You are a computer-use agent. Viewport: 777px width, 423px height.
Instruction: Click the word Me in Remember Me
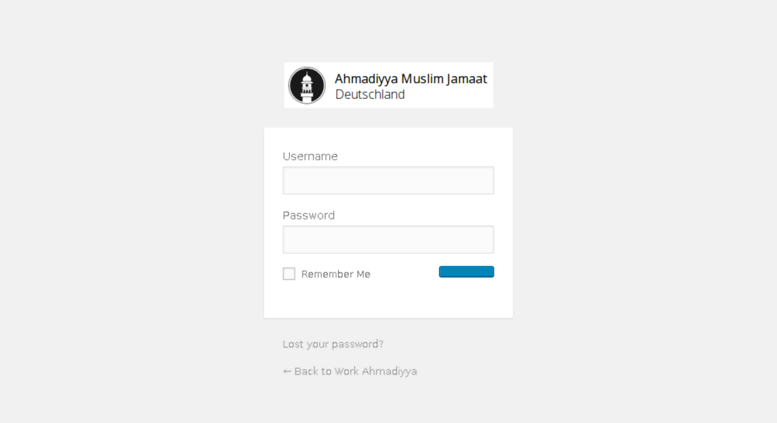coord(363,274)
